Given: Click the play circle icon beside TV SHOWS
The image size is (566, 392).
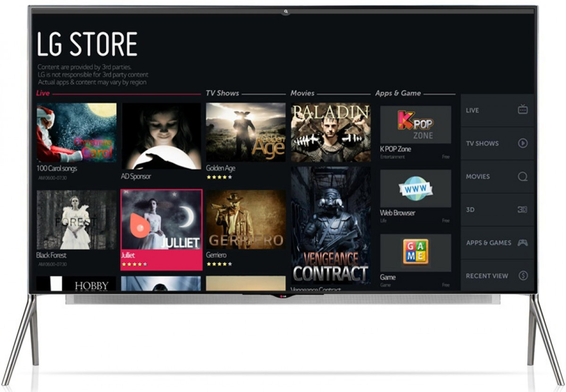Looking at the screenshot, I should [x=523, y=143].
